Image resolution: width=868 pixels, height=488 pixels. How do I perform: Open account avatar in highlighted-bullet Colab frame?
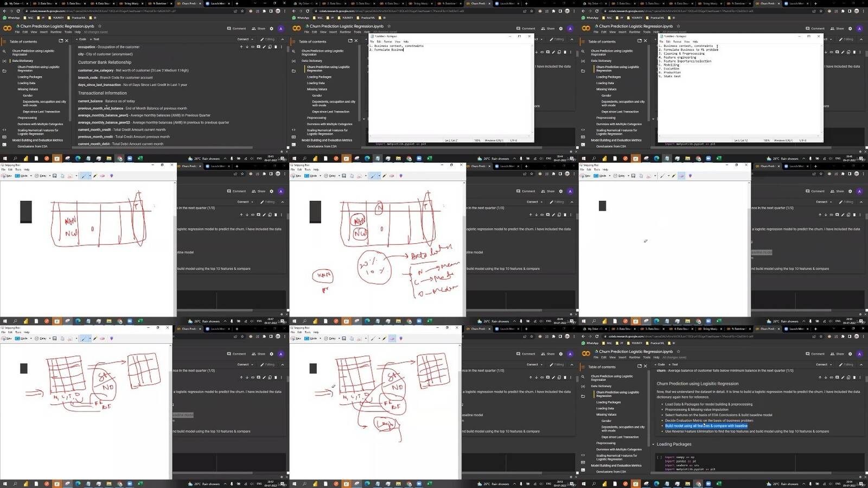coord(859,354)
